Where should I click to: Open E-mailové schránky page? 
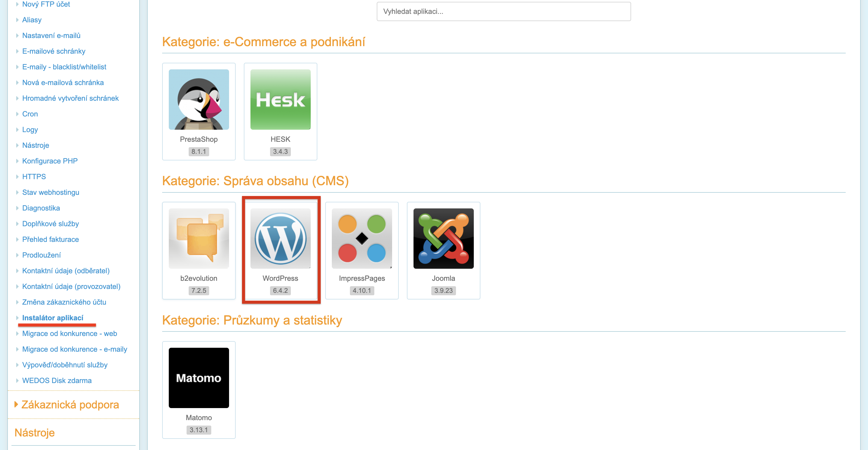[54, 51]
